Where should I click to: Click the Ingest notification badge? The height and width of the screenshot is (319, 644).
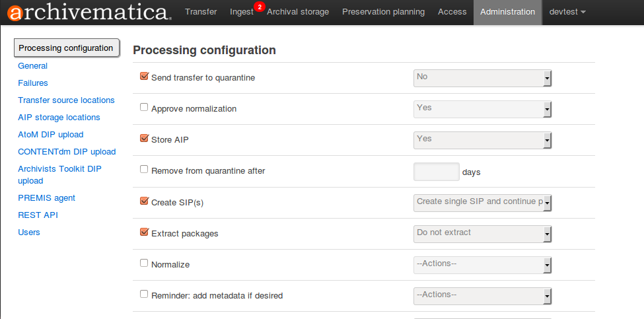point(259,7)
